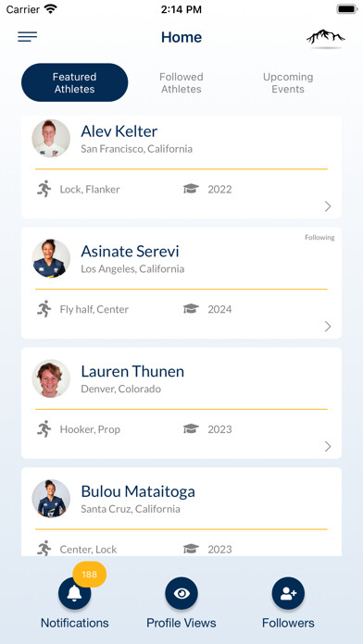This screenshot has height=644, width=363.
Task: Select the Featured Athletes tab
Action: coord(74,82)
